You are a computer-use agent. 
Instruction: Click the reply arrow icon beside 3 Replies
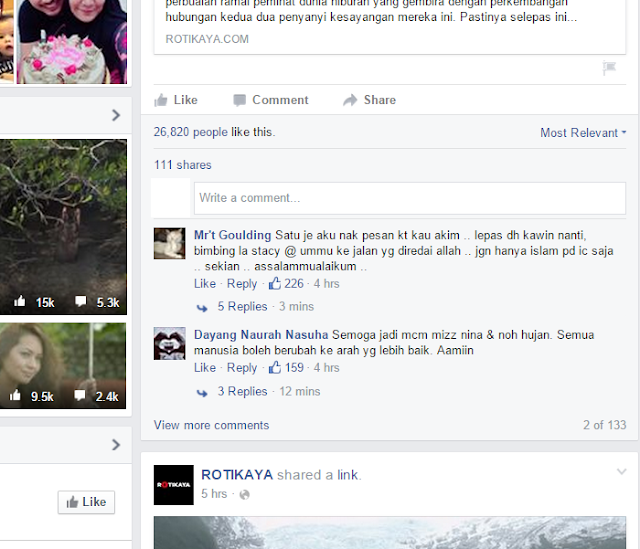202,393
